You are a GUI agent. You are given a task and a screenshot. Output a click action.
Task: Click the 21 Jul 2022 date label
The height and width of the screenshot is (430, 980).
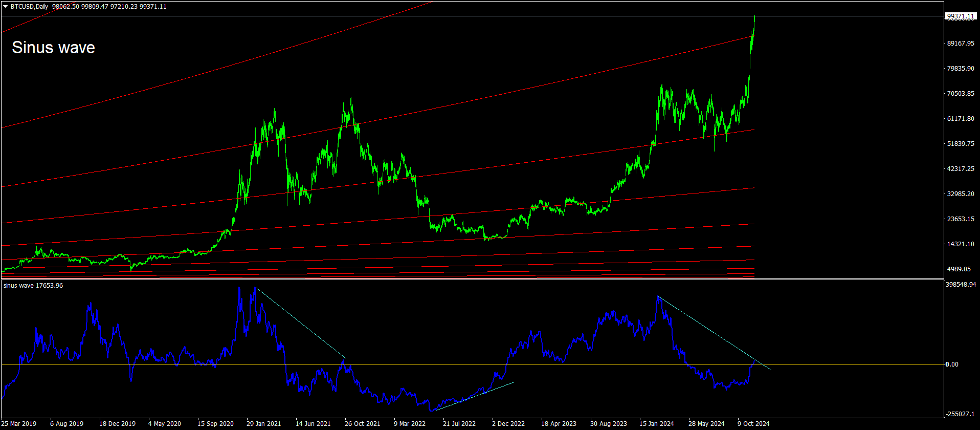point(459,424)
